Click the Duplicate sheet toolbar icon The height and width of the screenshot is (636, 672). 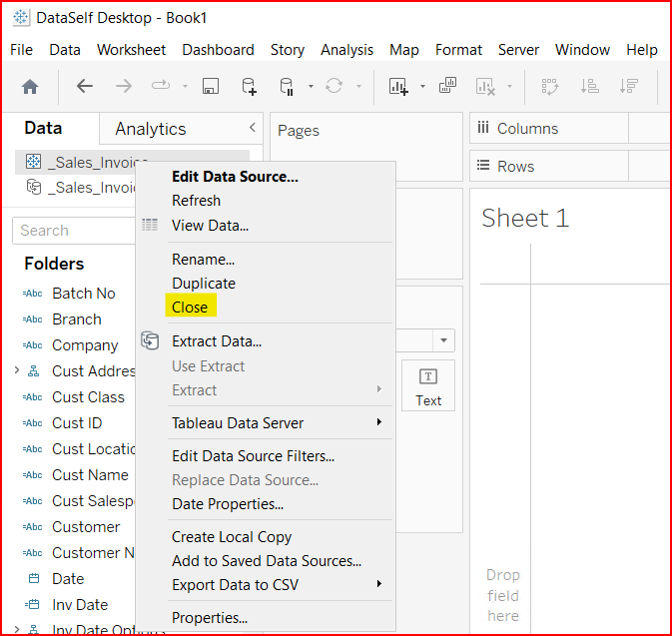[447, 87]
